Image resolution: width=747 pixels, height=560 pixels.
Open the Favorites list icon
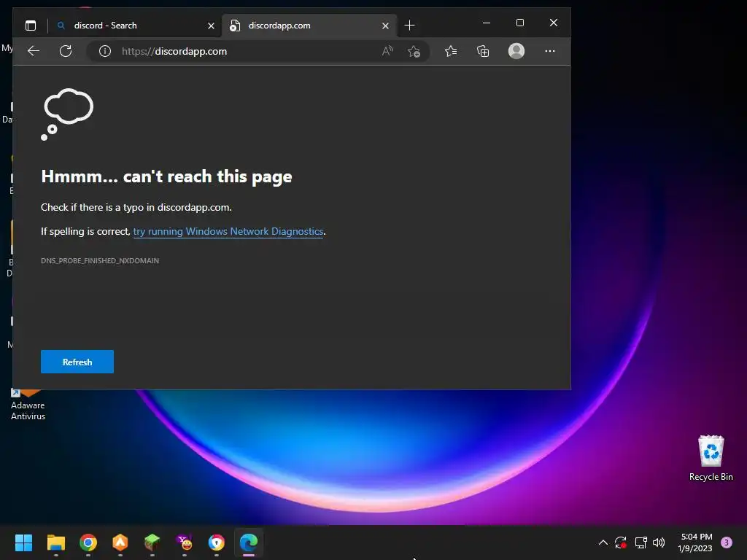[x=451, y=51]
